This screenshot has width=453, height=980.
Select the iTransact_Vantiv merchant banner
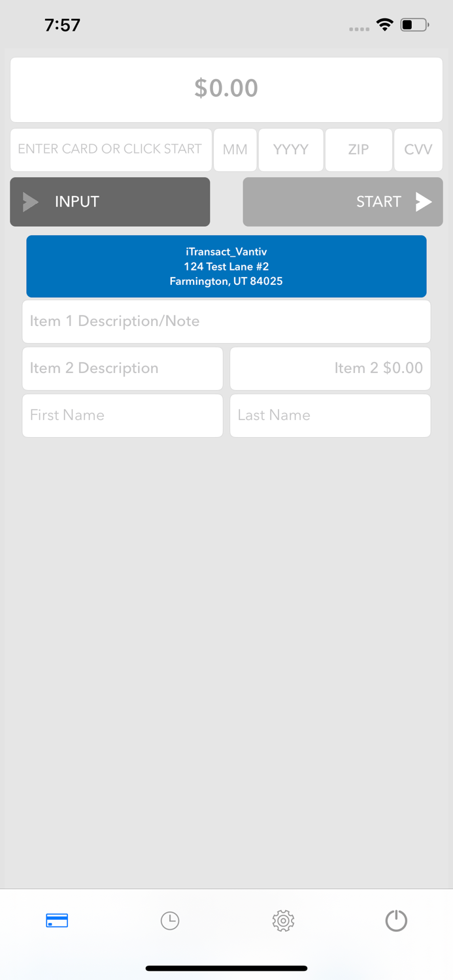coord(226,266)
